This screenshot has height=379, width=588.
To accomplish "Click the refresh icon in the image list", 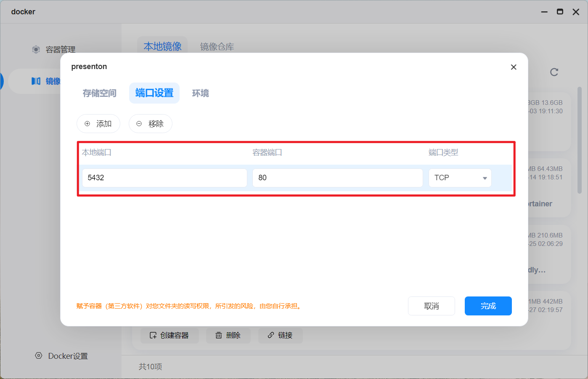I will [554, 72].
